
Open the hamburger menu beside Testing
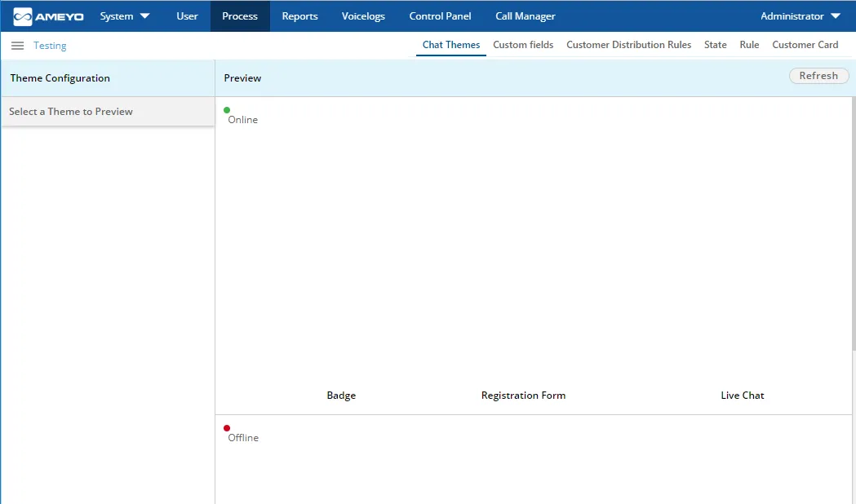(x=17, y=46)
